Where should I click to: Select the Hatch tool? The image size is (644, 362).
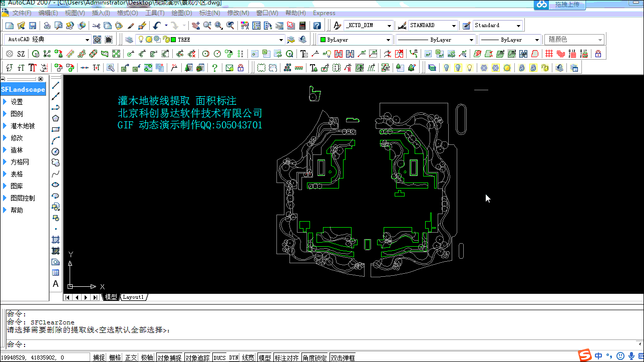(x=56, y=240)
